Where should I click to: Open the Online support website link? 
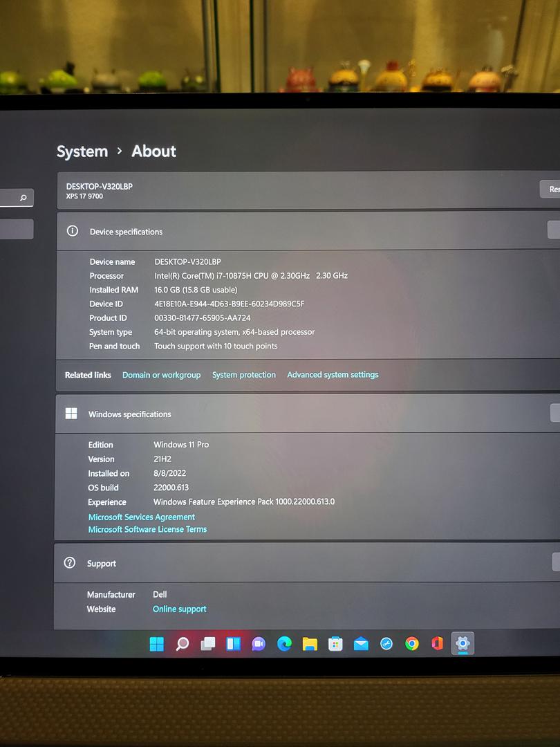[180, 609]
